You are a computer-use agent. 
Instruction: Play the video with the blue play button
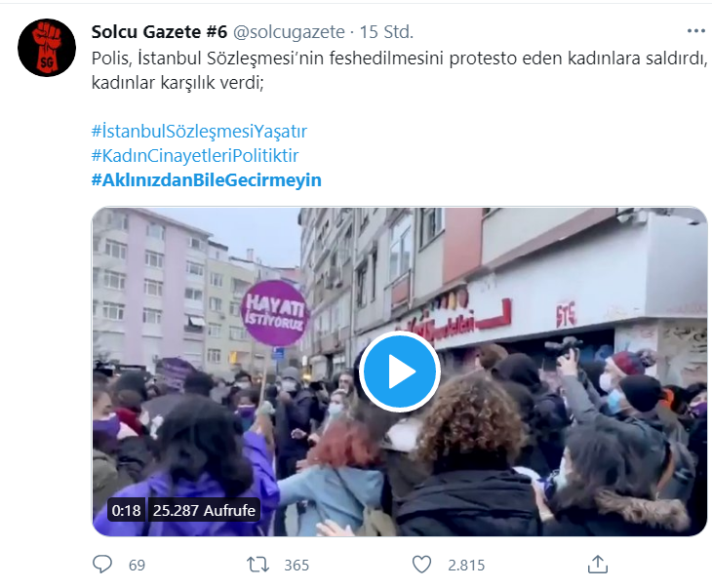tap(400, 372)
